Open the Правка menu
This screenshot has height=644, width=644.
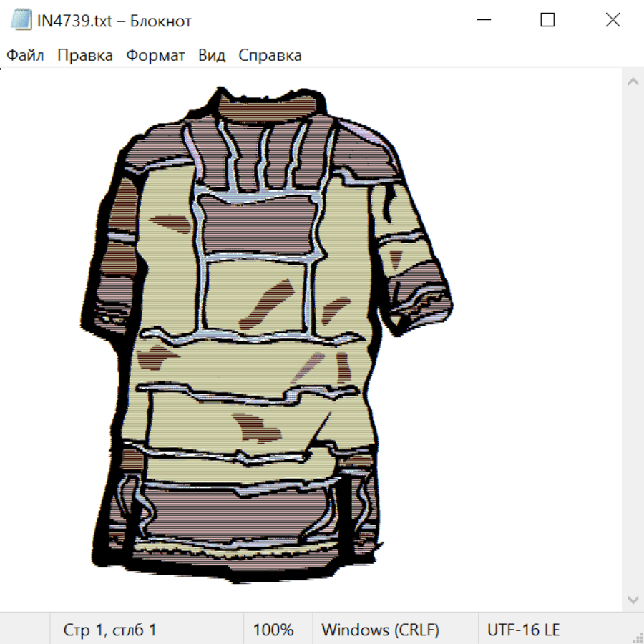(x=84, y=55)
